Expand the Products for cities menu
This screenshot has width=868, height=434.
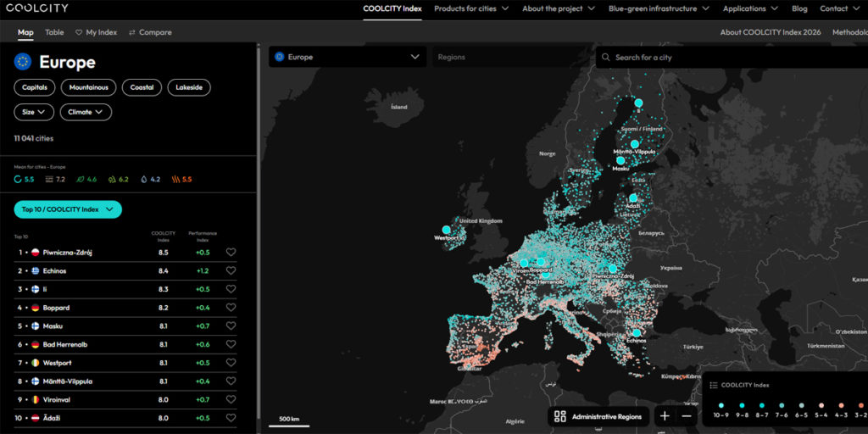tap(470, 8)
